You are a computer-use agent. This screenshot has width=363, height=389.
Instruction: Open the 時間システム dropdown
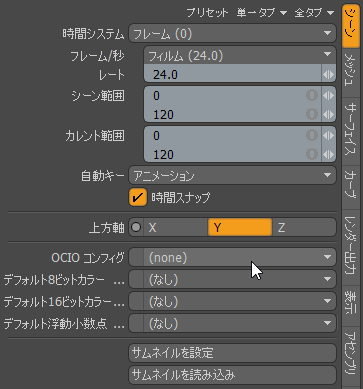(x=232, y=34)
